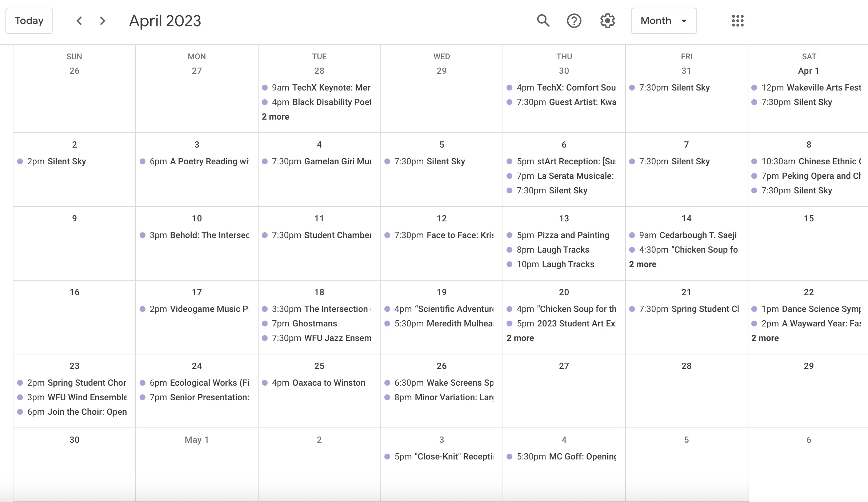Image resolution: width=868 pixels, height=502 pixels.
Task: Open Silent Sky event on Friday 7
Action: click(669, 161)
